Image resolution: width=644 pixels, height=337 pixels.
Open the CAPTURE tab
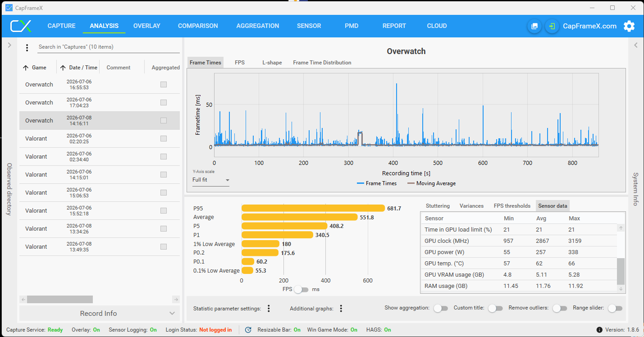click(x=62, y=26)
